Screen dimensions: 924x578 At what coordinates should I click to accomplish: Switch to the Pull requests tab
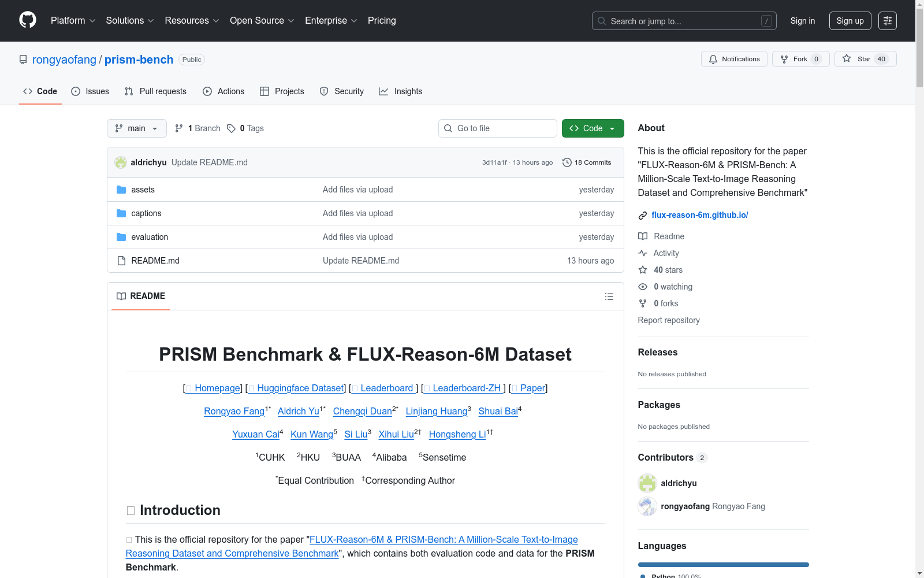[155, 91]
